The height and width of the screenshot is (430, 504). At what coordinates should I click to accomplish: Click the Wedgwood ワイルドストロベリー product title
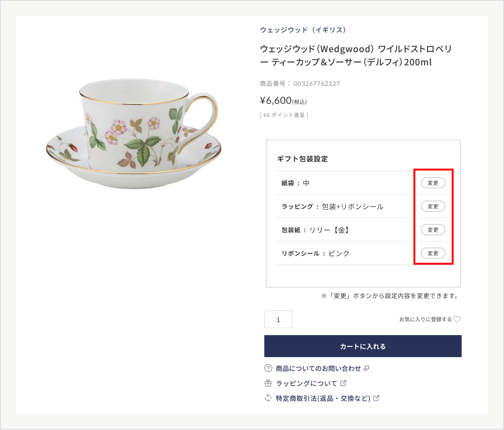(x=356, y=56)
